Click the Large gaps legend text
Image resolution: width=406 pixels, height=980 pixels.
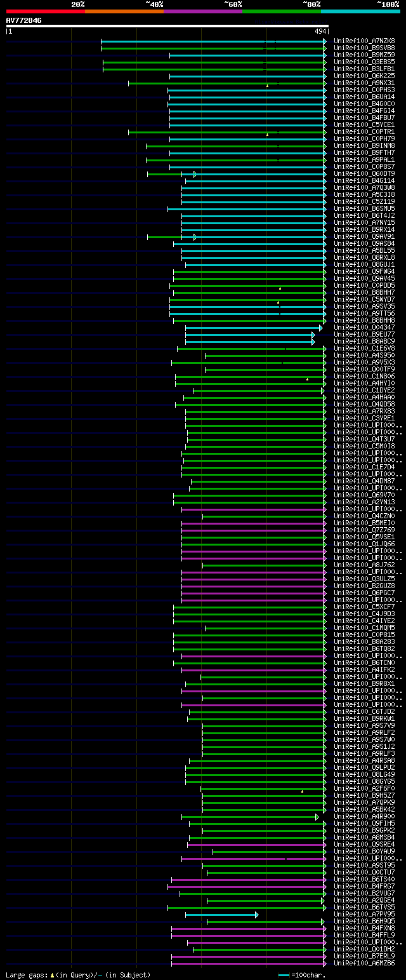point(78,975)
